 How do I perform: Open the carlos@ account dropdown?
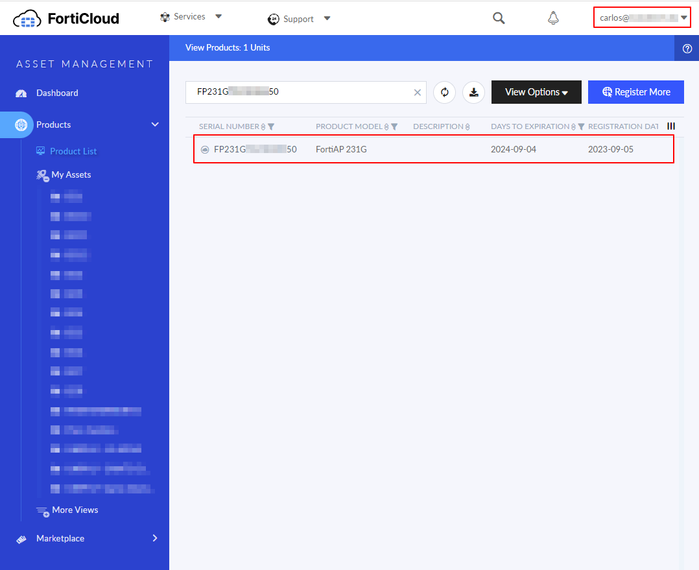(642, 18)
